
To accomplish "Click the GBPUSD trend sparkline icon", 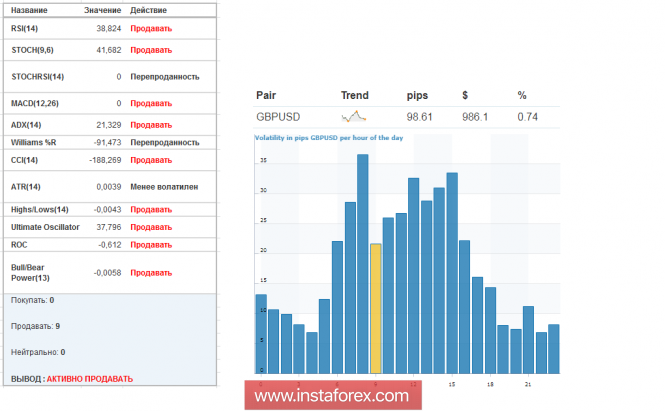I will click(354, 117).
